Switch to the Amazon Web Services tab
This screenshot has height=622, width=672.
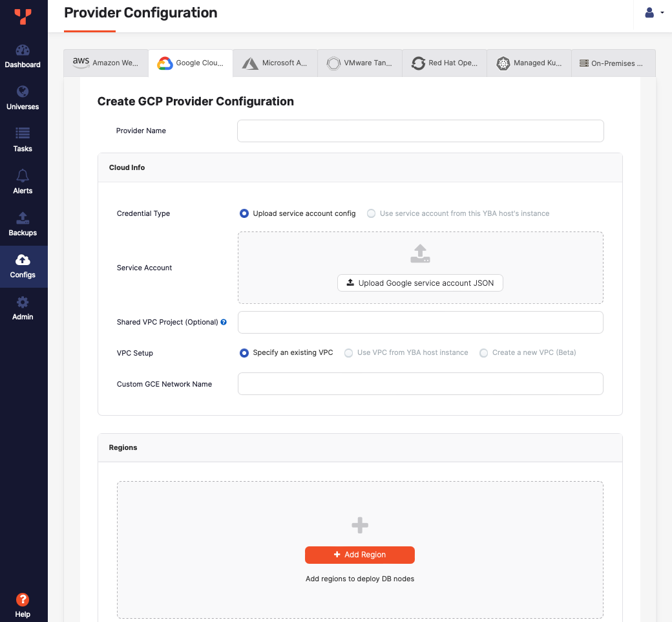pos(105,63)
